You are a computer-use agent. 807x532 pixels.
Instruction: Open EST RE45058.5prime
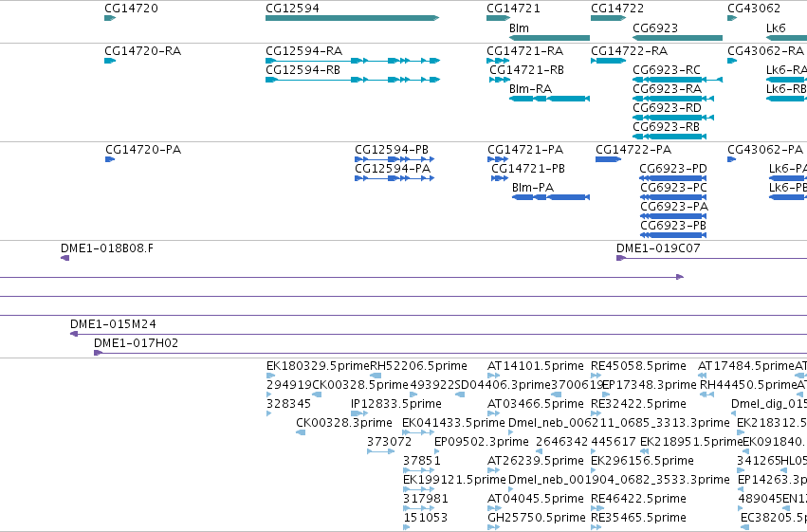click(596, 376)
